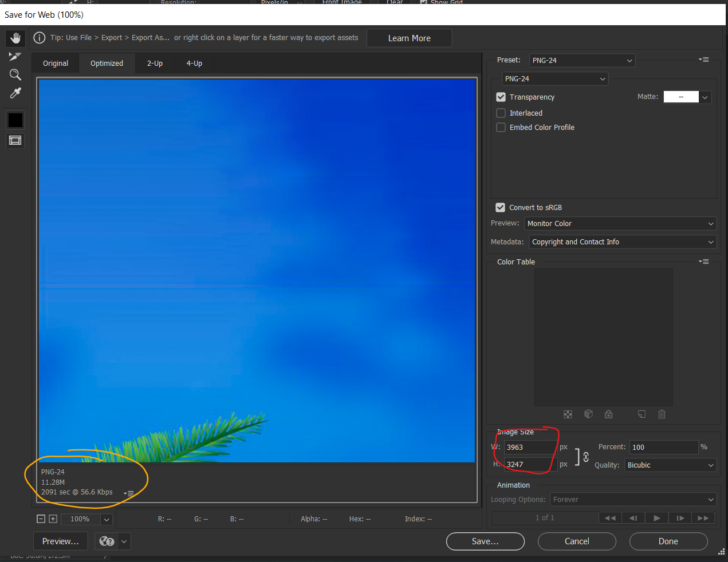Uncheck the Transparency checkbox

(501, 97)
